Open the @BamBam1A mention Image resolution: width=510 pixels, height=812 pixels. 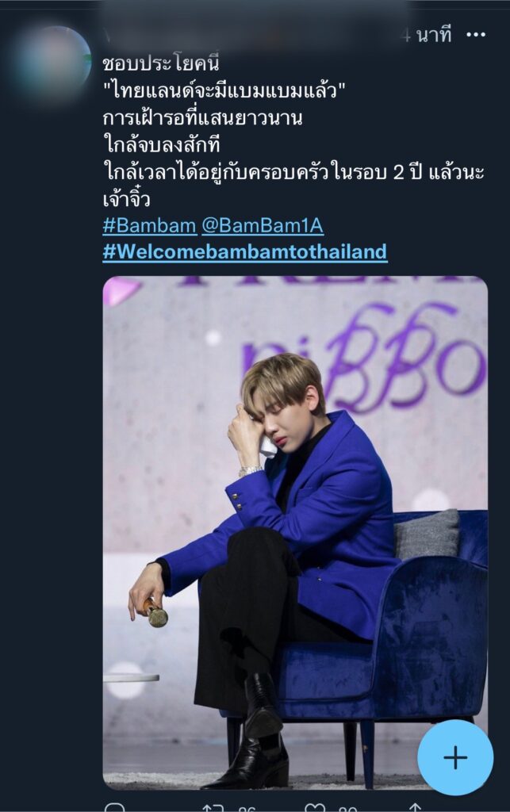[x=263, y=225]
